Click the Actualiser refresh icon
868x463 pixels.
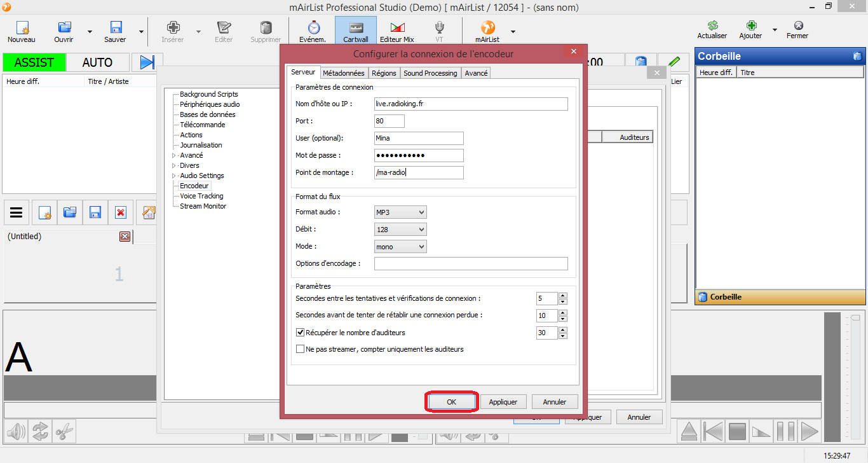click(x=712, y=25)
